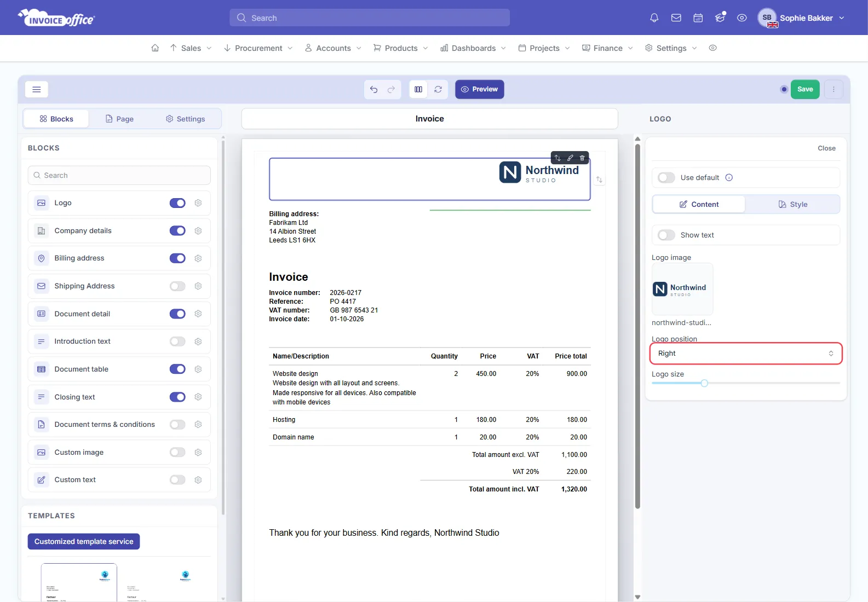The height and width of the screenshot is (602, 868).
Task: Enable the Show text toggle
Action: pyautogui.click(x=666, y=235)
